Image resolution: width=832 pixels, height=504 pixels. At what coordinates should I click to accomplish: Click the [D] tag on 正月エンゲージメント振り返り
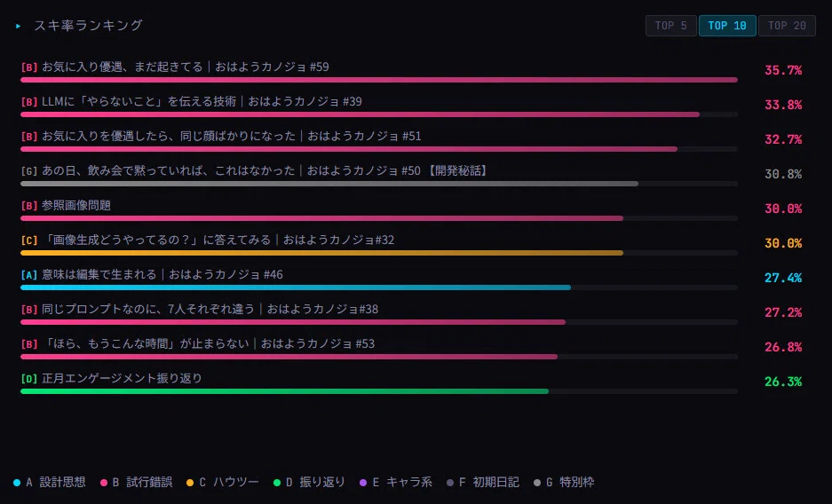pos(29,378)
